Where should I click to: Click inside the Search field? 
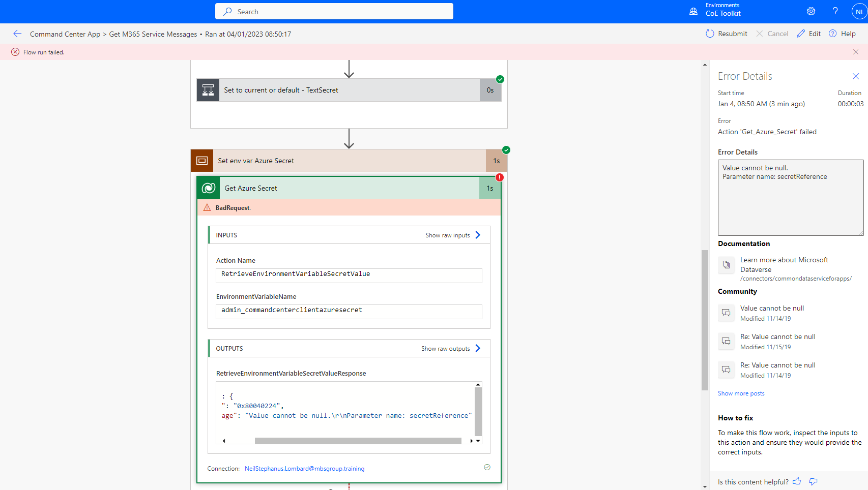click(x=334, y=11)
